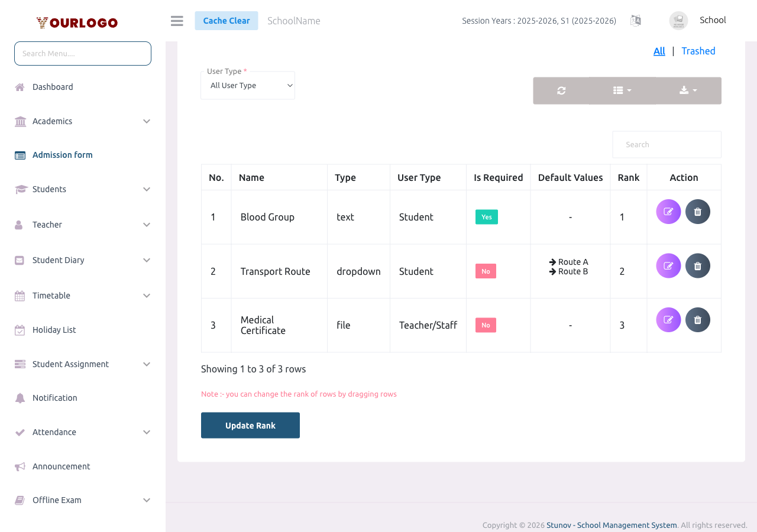This screenshot has width=757, height=532.
Task: Toggle Blood Group required status badge
Action: [486, 217]
